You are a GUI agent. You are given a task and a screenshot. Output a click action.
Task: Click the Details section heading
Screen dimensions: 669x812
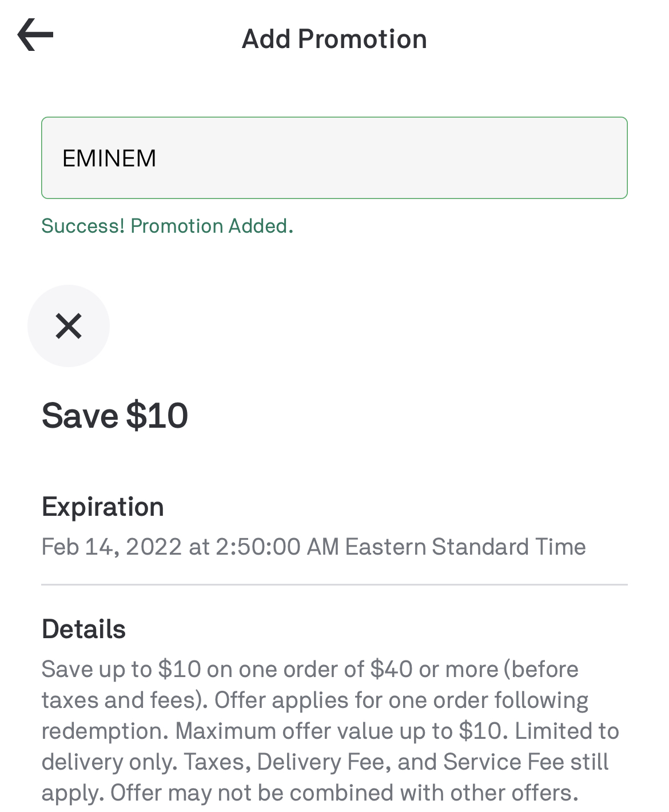[x=83, y=629]
